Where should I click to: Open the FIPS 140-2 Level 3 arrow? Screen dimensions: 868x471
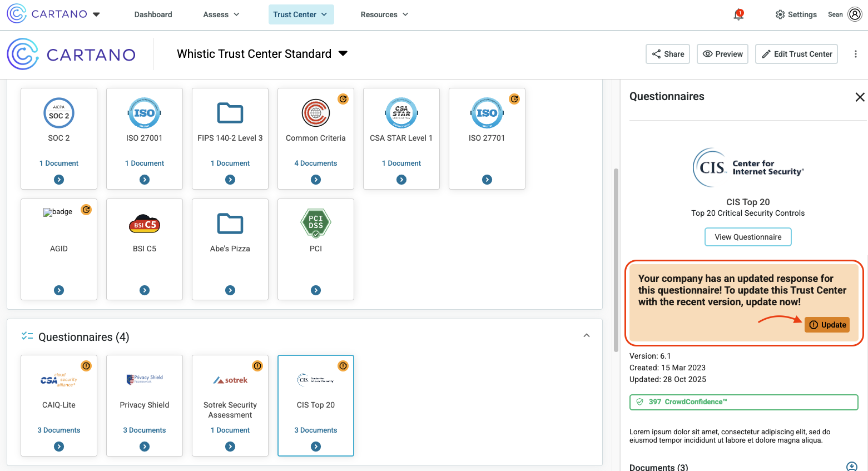click(230, 180)
